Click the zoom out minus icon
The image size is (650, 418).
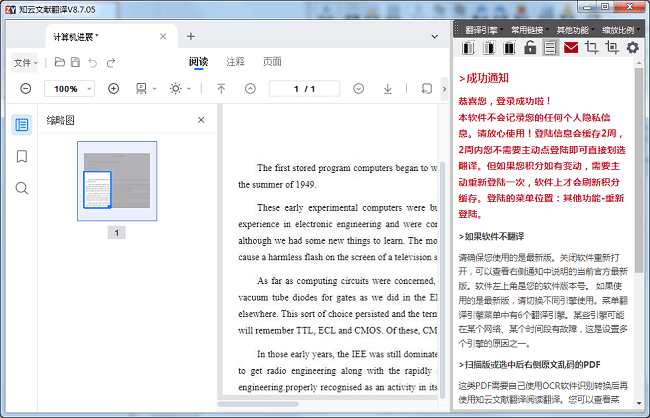[x=26, y=89]
